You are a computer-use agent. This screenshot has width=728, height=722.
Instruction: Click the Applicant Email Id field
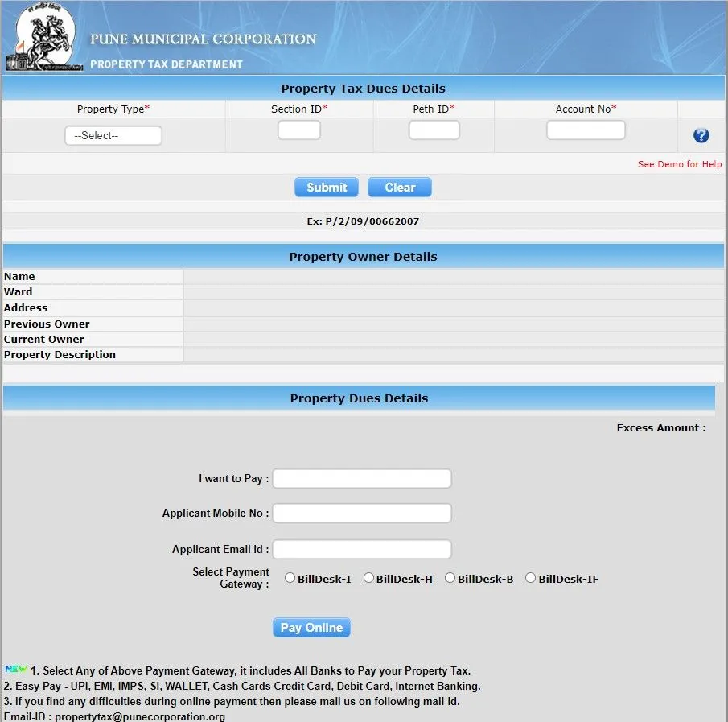362,550
